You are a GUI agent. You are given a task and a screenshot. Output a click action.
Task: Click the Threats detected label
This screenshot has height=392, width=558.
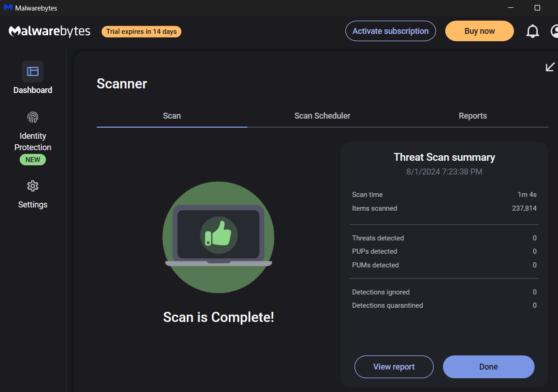378,238
